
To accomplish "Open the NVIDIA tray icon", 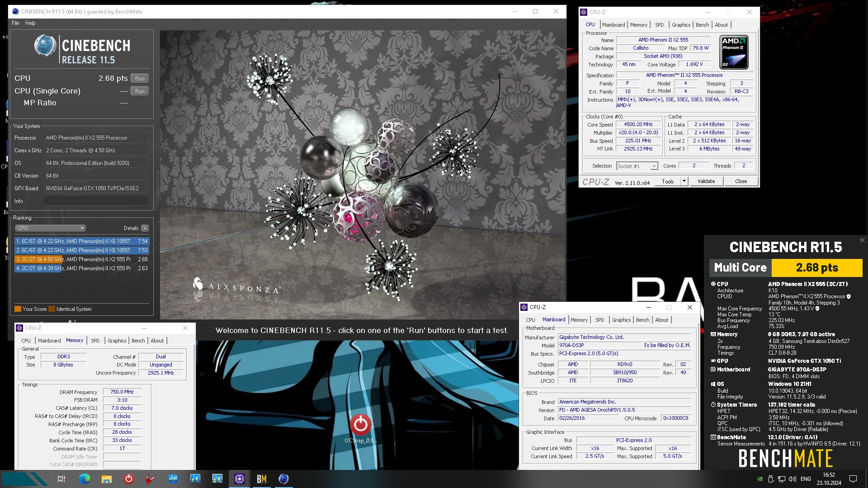I will 760,479.
